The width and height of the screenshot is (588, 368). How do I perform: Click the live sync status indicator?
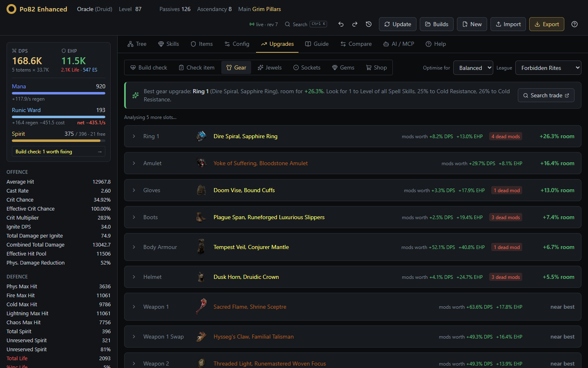click(263, 25)
